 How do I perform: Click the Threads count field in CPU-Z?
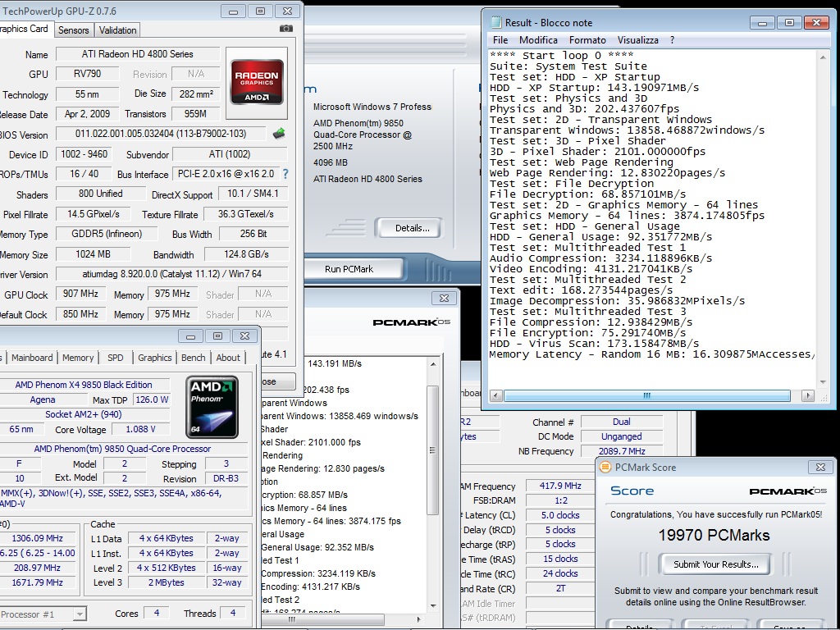click(x=232, y=613)
